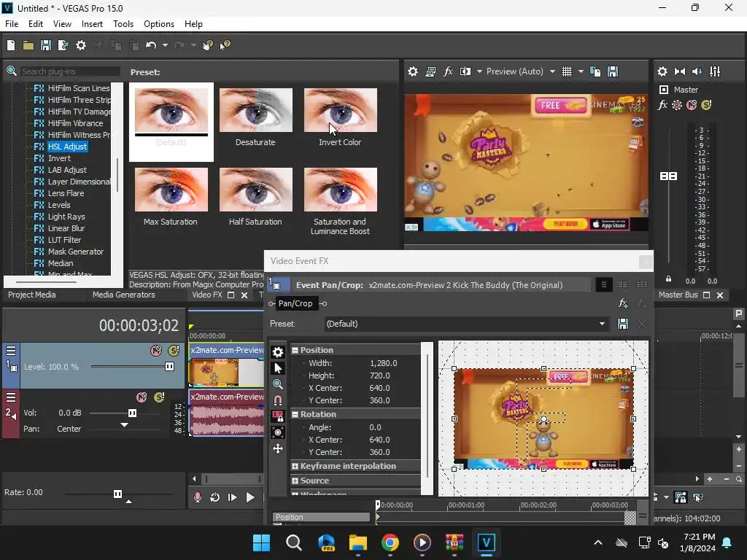Click Play From Start button

232,497
